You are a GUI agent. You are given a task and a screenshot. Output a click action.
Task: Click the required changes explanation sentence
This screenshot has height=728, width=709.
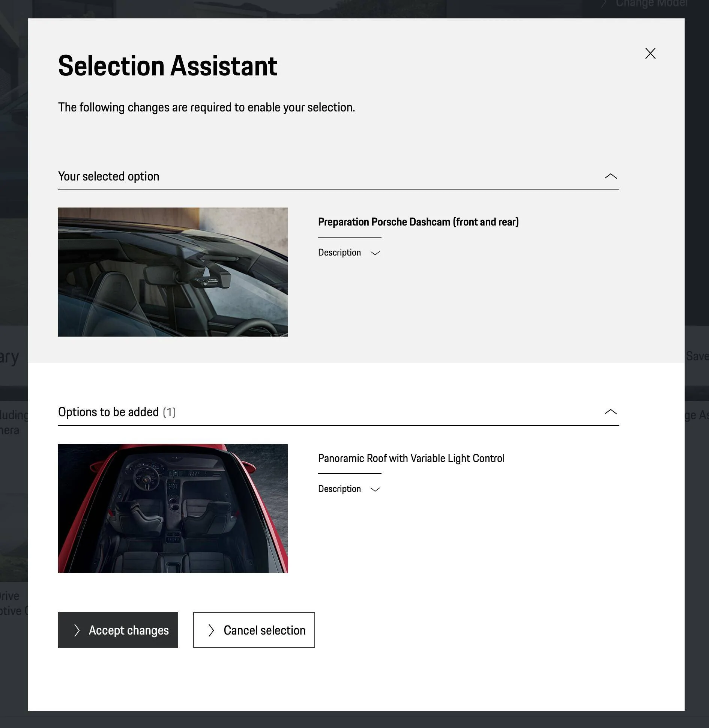click(x=206, y=107)
